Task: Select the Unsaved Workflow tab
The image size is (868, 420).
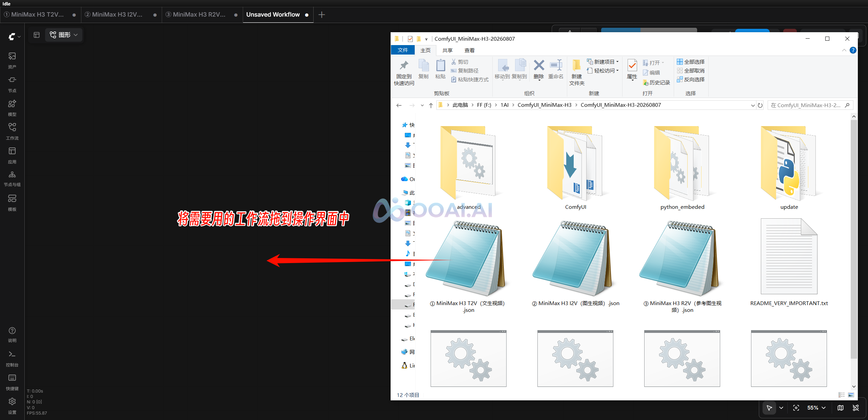Action: (x=278, y=15)
